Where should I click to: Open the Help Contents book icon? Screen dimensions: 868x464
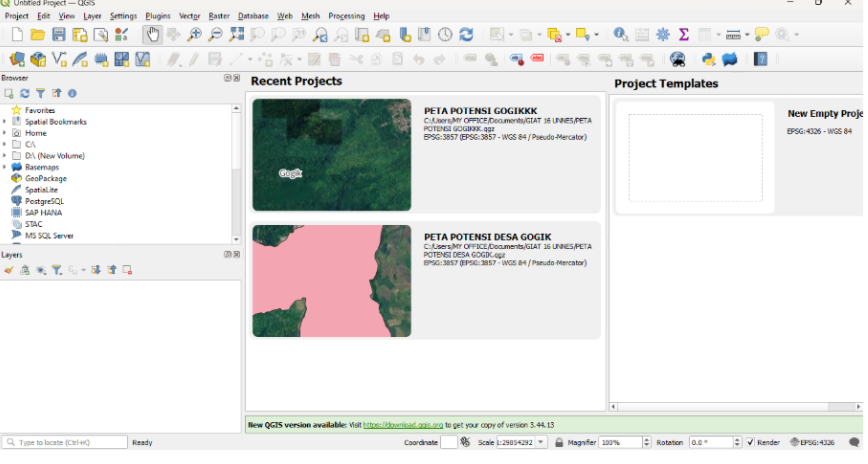coord(761,59)
